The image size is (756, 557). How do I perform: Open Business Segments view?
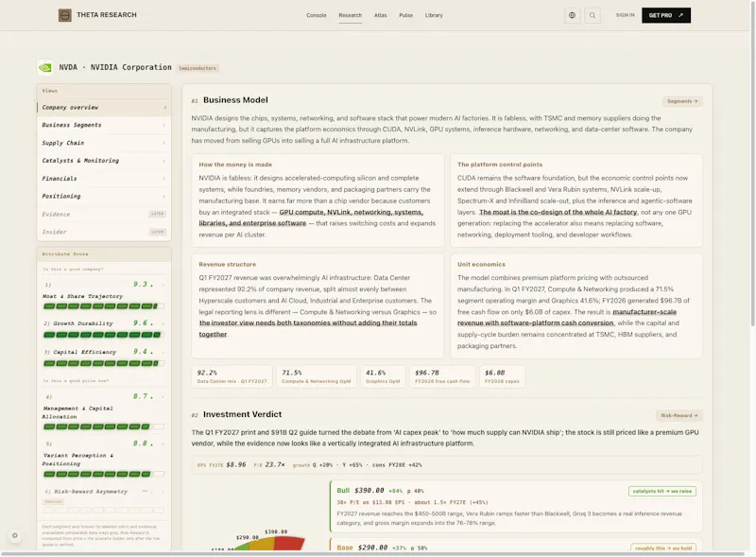tap(104, 125)
